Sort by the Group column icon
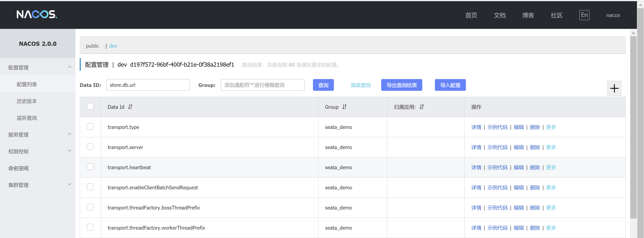The image size is (644, 238). click(x=344, y=107)
